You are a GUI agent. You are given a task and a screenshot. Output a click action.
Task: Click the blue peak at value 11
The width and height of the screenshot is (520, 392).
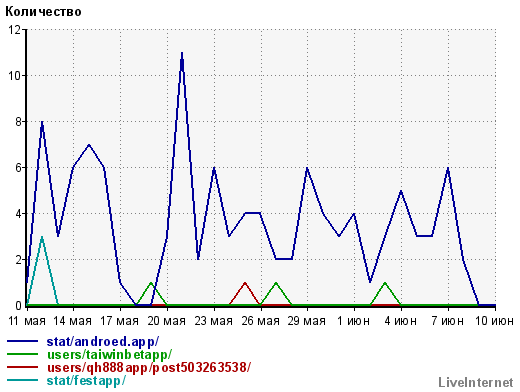[x=182, y=53]
